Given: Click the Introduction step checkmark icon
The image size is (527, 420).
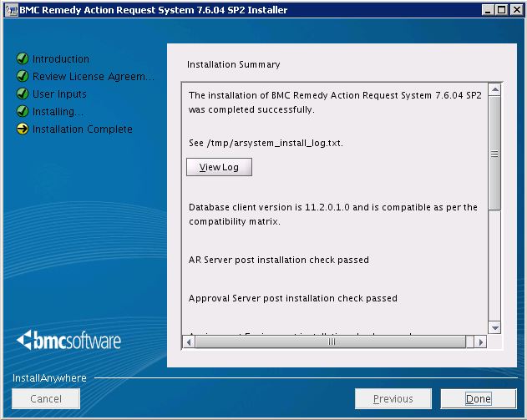Looking at the screenshot, I should [x=23, y=58].
